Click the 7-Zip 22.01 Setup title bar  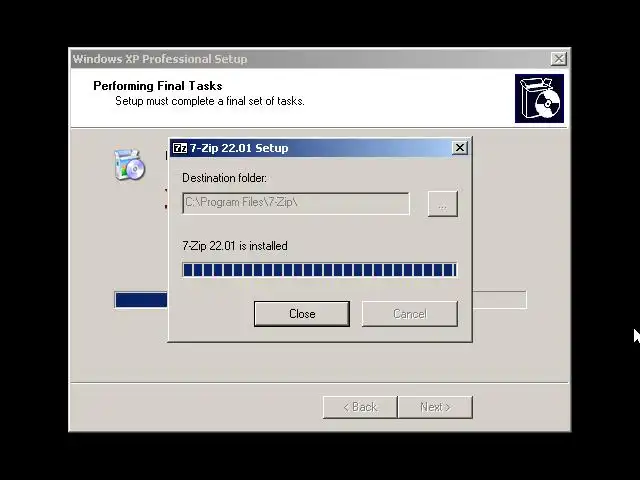click(x=320, y=148)
